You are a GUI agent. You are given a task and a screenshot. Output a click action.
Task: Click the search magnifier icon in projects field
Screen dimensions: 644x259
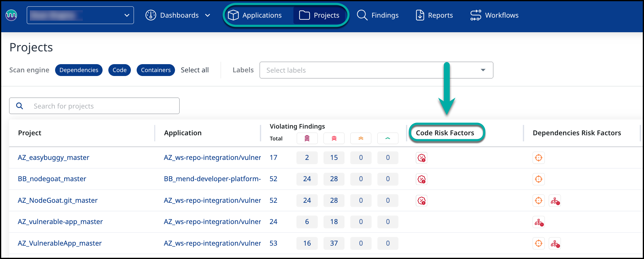pos(20,106)
